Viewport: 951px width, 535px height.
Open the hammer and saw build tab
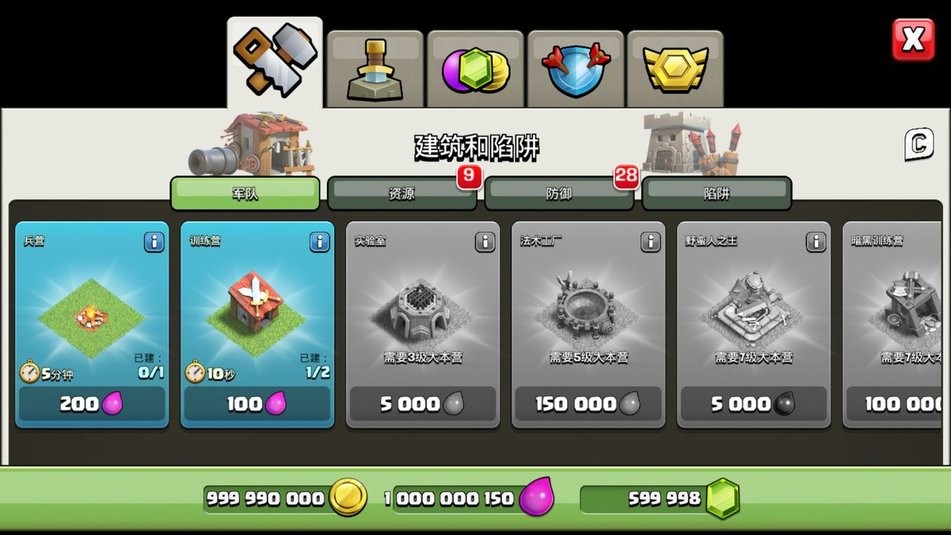(275, 63)
